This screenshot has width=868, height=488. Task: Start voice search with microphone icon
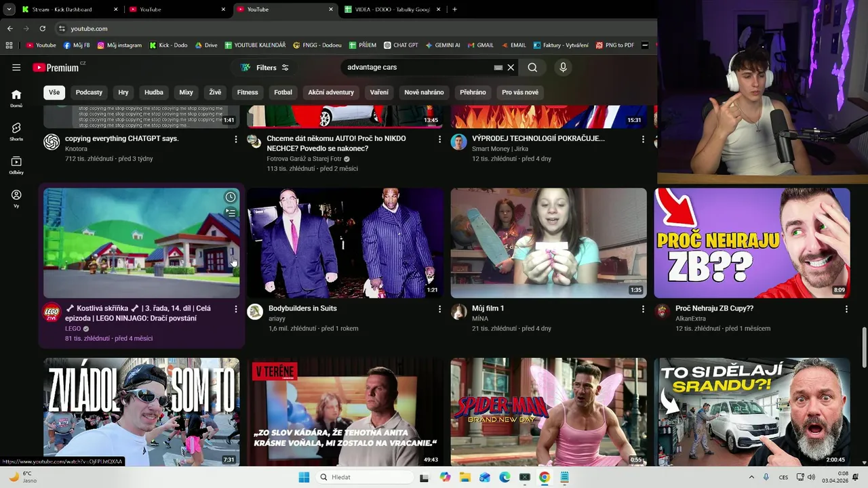[x=563, y=67]
